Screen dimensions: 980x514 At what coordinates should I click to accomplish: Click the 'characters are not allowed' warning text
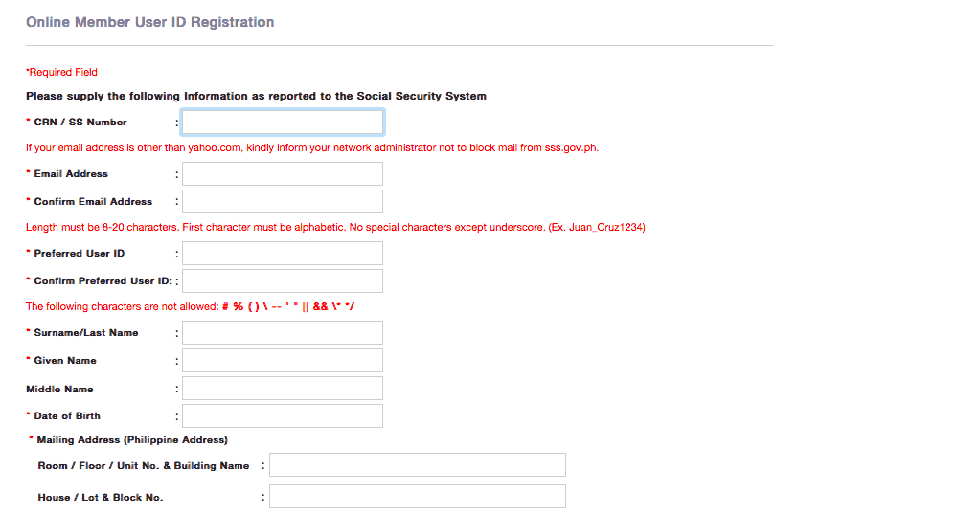(x=192, y=307)
